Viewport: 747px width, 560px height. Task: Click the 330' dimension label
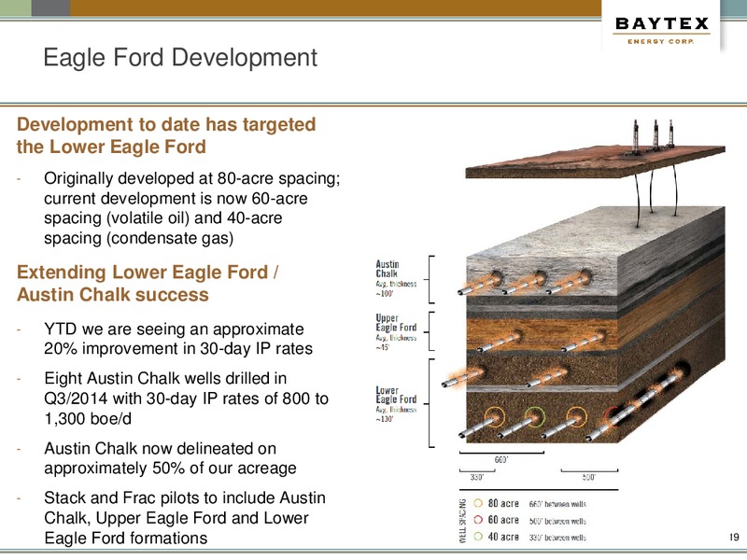click(476, 477)
